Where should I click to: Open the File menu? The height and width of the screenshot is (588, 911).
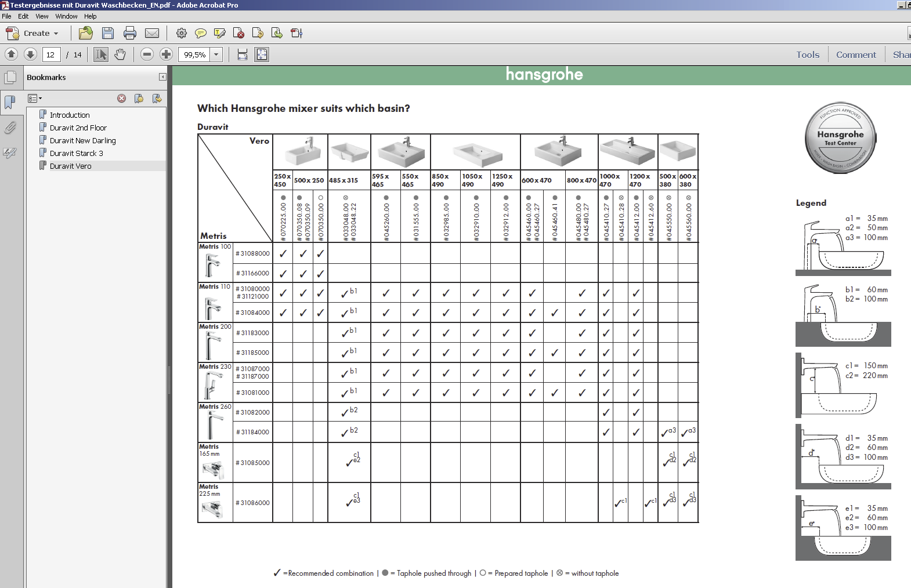coord(6,16)
